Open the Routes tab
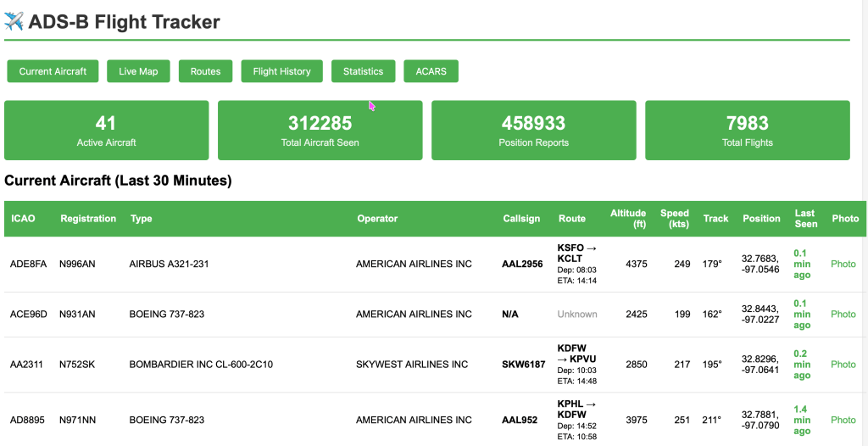 (205, 71)
